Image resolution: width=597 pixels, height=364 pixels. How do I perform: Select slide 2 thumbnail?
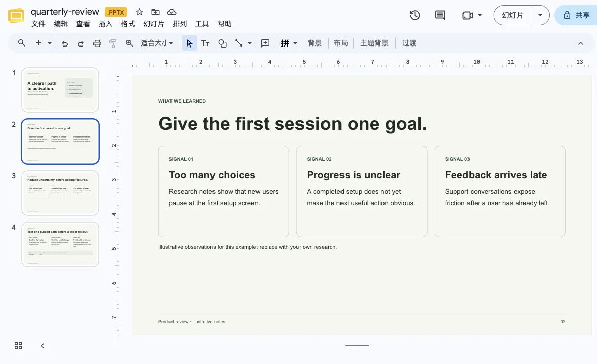[x=60, y=142]
